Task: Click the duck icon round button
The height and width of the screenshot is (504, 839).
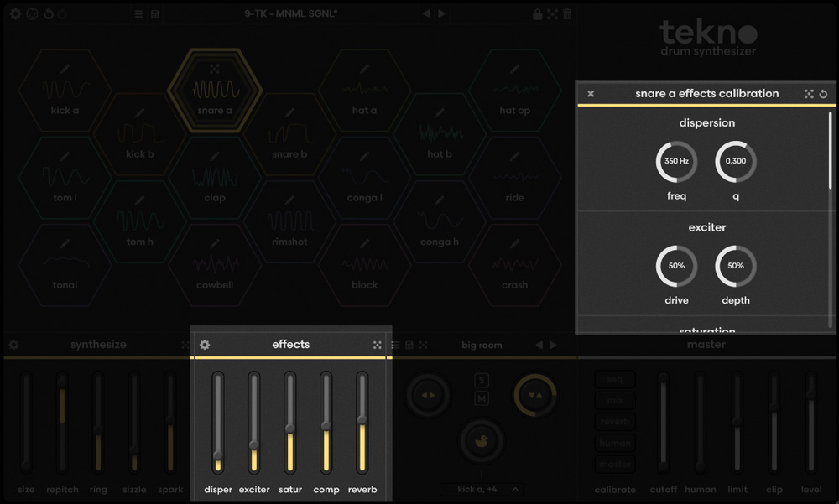Action: point(482,440)
